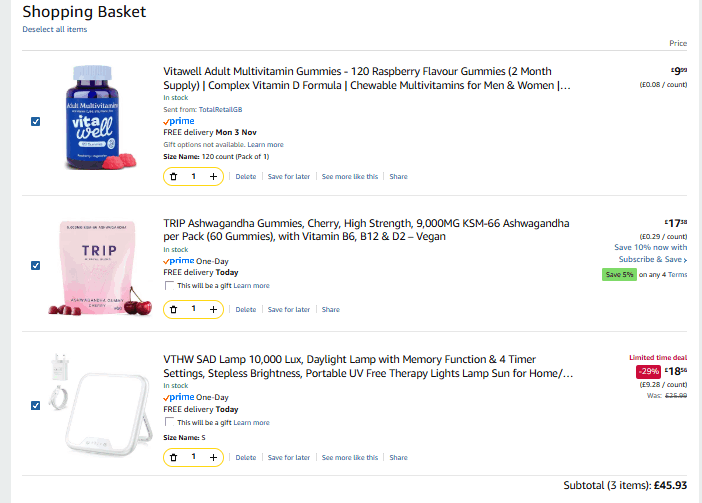Delete the VTHW SAD Lamp from basket

[246, 457]
